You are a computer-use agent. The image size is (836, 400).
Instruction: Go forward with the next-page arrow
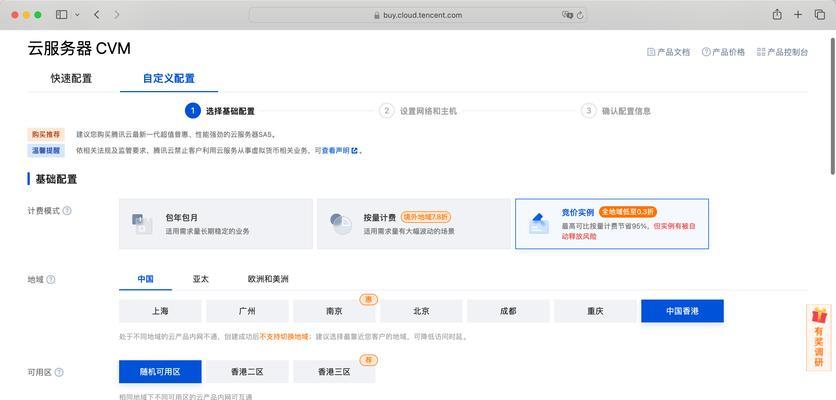click(x=117, y=15)
